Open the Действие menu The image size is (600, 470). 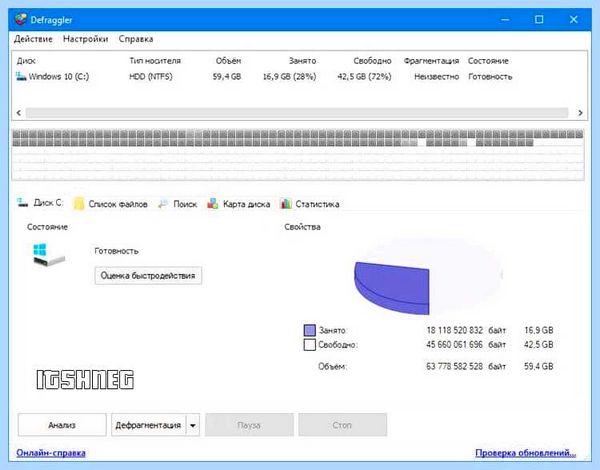33,39
